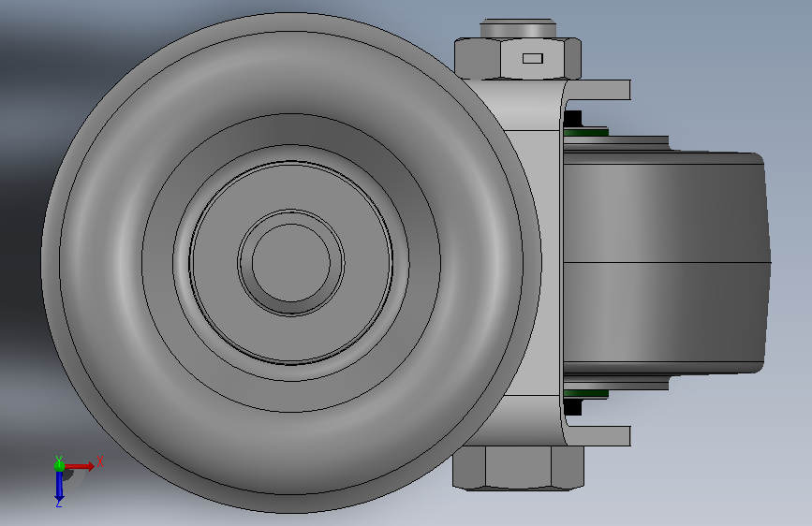Select the upper green washer beside the side wheel

[585, 133]
